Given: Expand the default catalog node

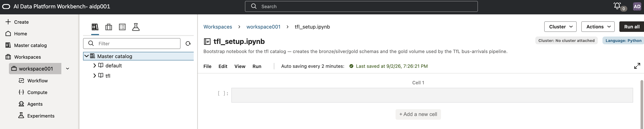Looking at the screenshot, I should coord(95,65).
